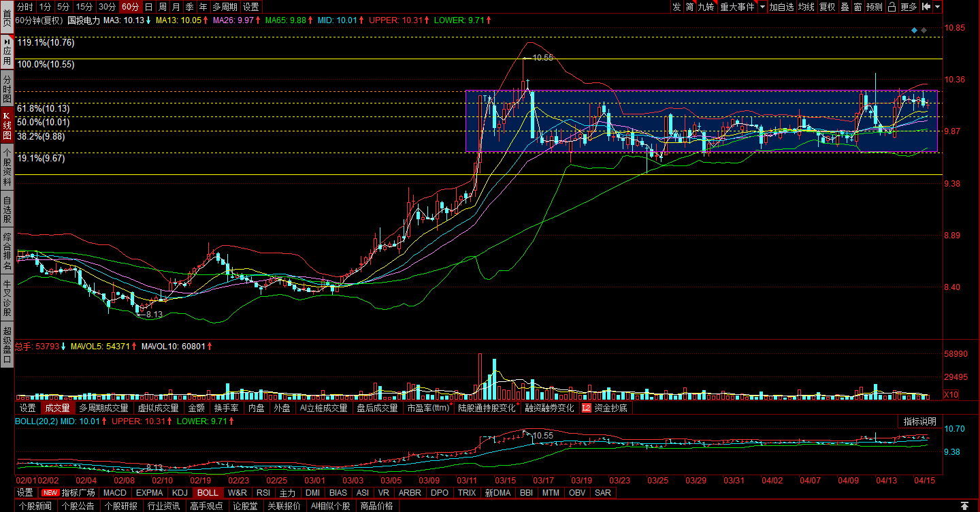Toggle 复权 price adjustment

[x=827, y=7]
